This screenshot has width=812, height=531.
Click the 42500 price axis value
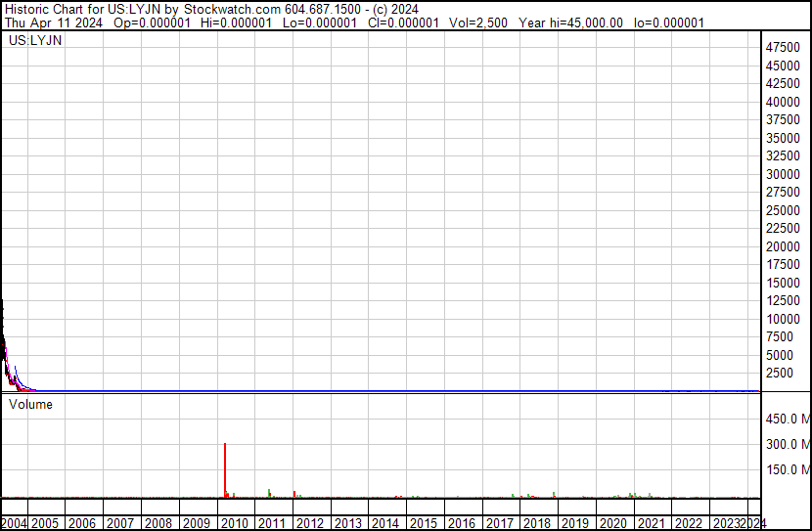coord(783,83)
